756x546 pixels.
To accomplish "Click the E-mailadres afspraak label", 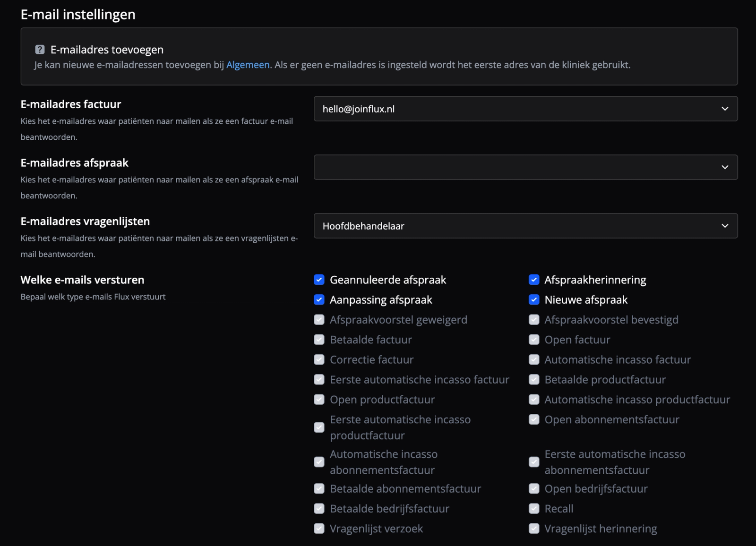I will (x=75, y=162).
